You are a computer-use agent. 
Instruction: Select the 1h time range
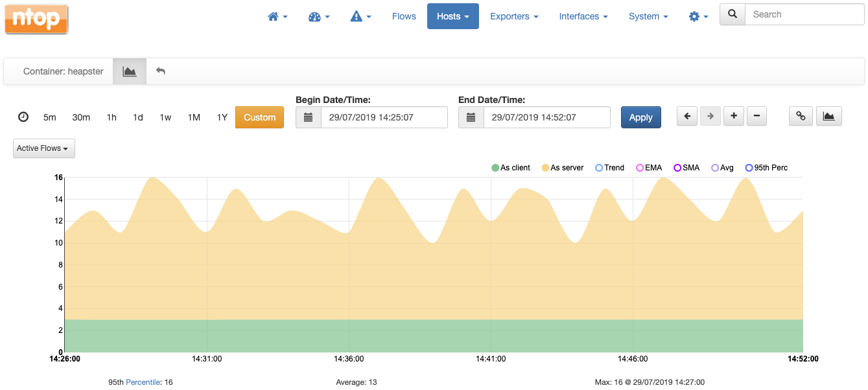click(x=111, y=117)
